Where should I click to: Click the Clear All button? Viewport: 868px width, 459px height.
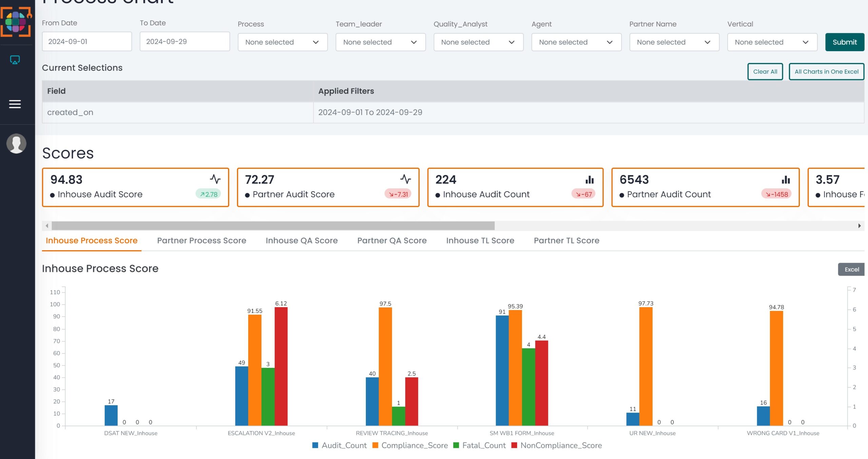[765, 72]
